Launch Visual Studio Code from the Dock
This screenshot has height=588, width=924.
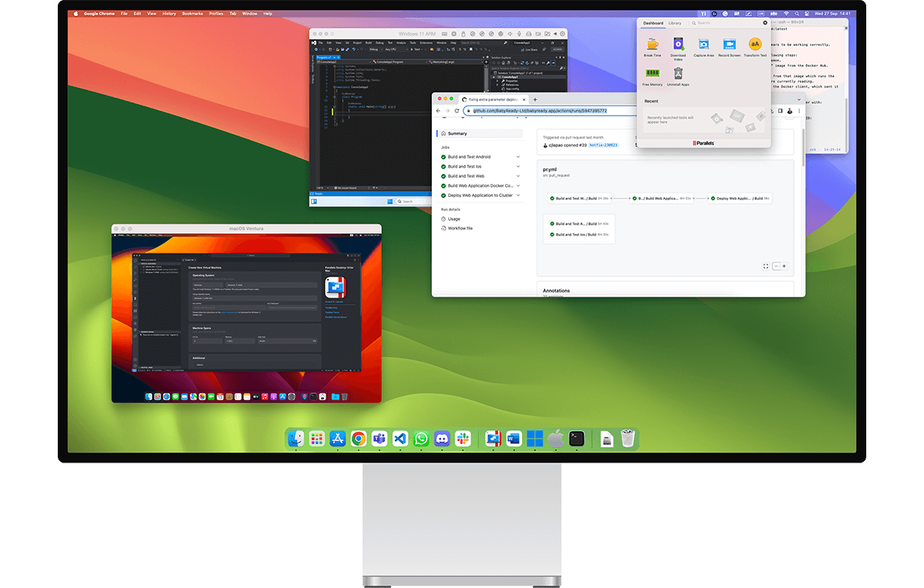(x=398, y=438)
